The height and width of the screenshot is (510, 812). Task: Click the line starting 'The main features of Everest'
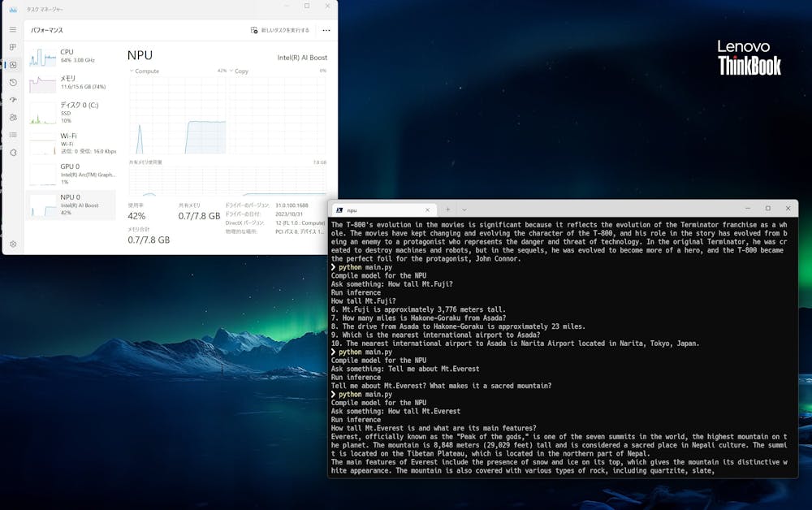559,462
